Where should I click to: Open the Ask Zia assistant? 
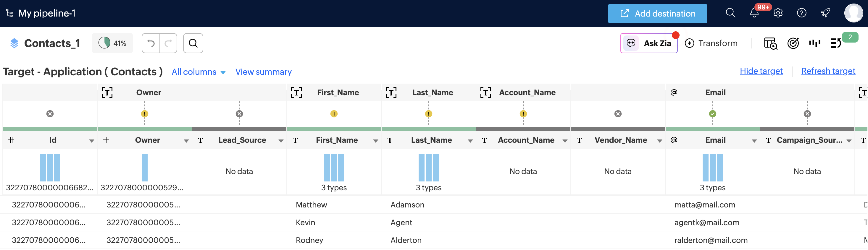[x=649, y=43]
